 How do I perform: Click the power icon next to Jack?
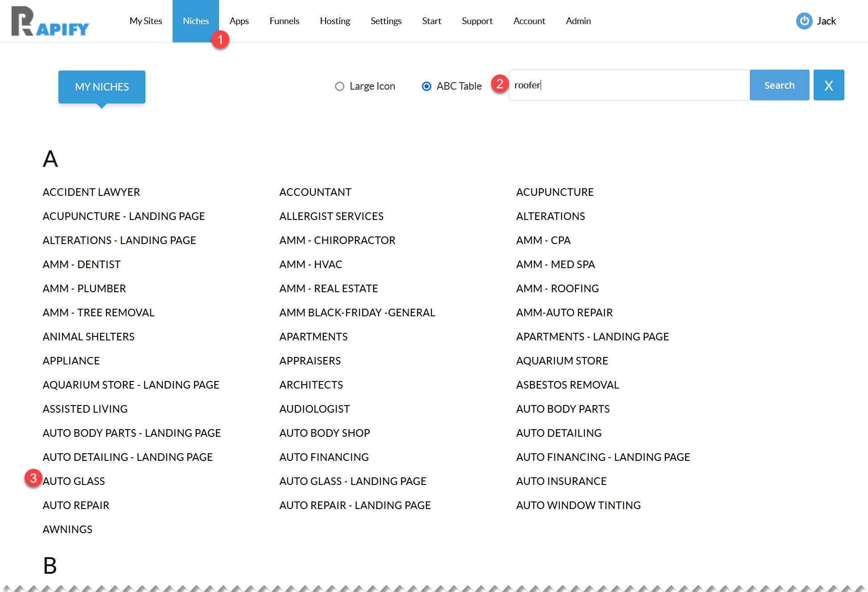[804, 21]
